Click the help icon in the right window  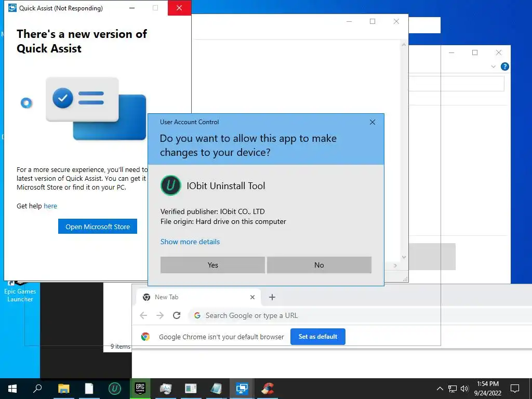(504, 66)
